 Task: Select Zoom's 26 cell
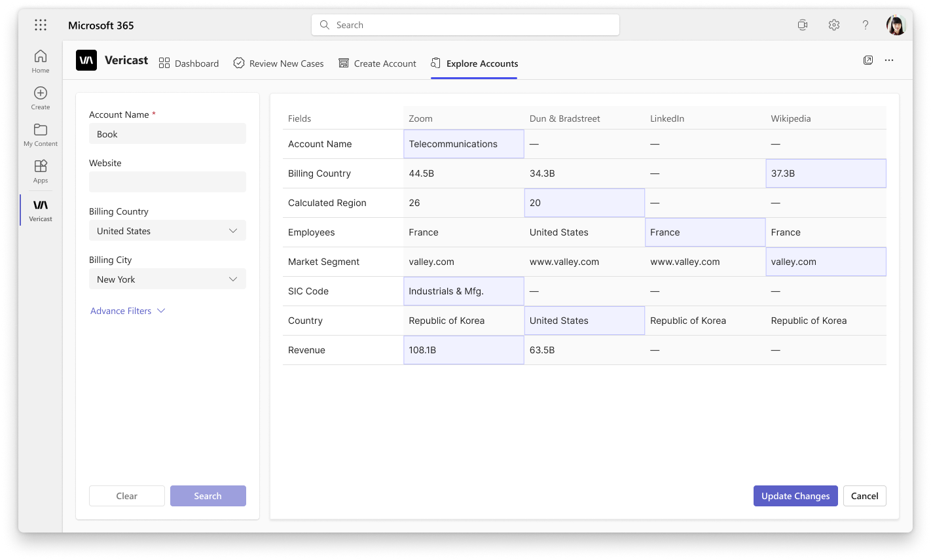(x=464, y=203)
